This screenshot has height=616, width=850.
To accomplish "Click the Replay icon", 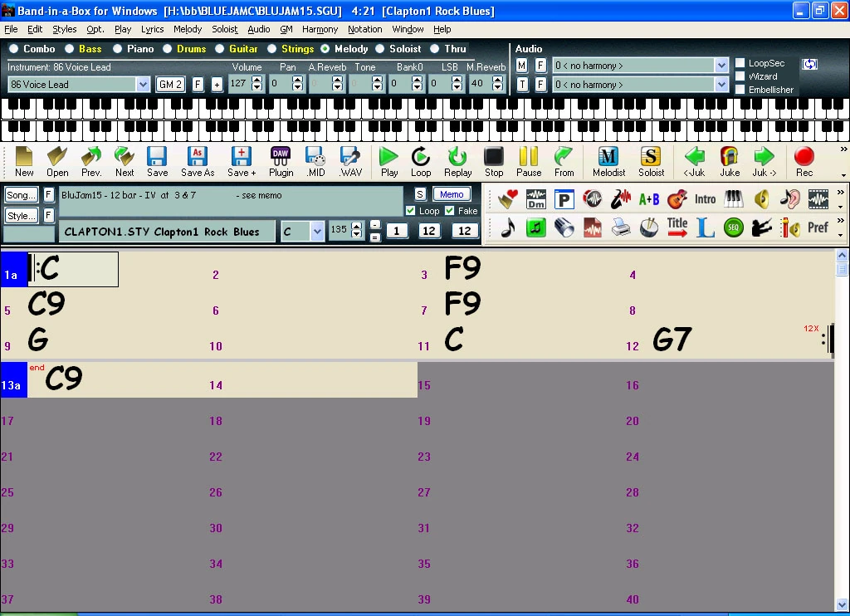I will (457, 162).
